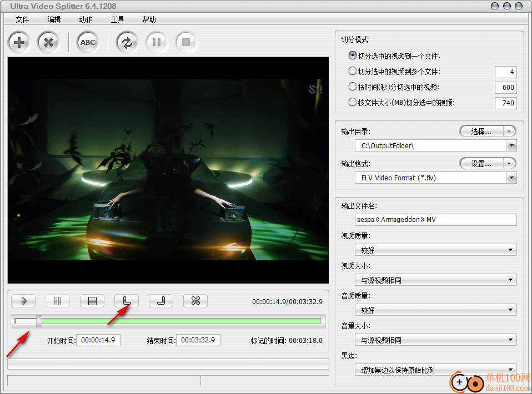The height and width of the screenshot is (394, 532).
Task: Open the 动作 menu
Action: click(86, 19)
